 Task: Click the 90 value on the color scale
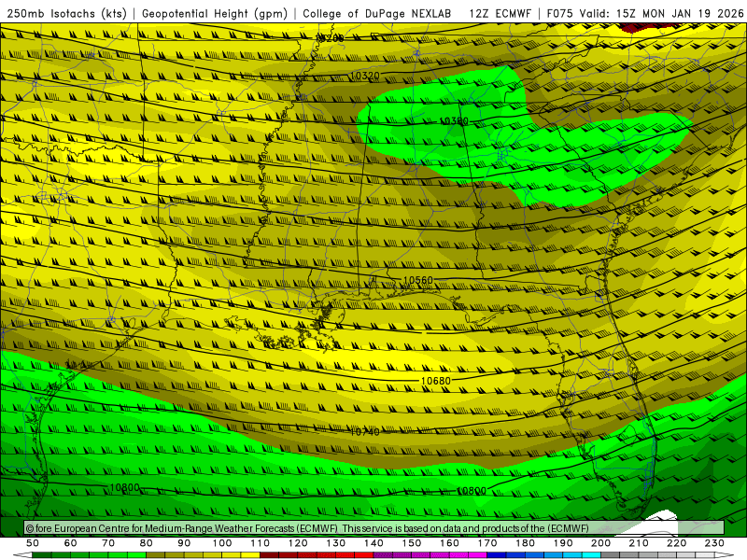point(184,543)
